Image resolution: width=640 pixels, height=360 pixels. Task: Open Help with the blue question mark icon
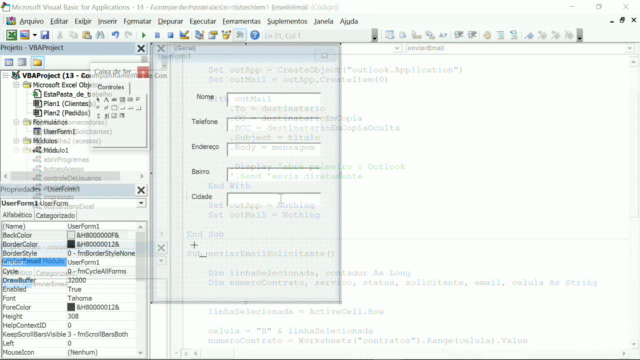pos(255,36)
